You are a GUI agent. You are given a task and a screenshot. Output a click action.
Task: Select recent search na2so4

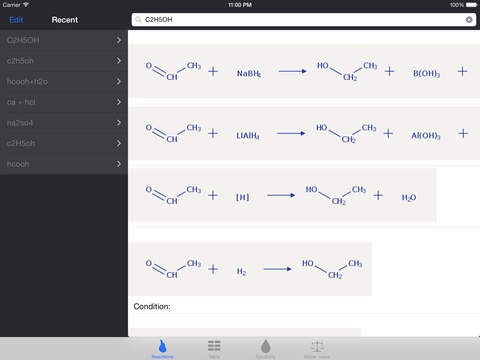click(x=64, y=123)
